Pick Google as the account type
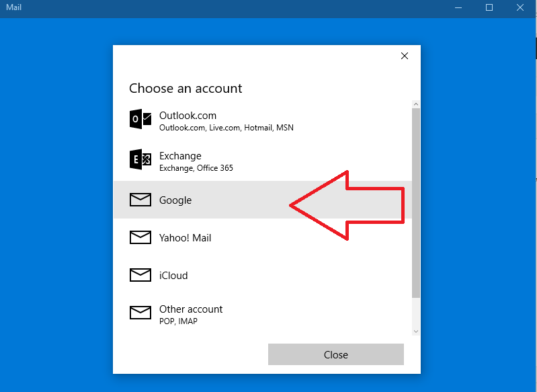537x392 pixels. point(263,200)
